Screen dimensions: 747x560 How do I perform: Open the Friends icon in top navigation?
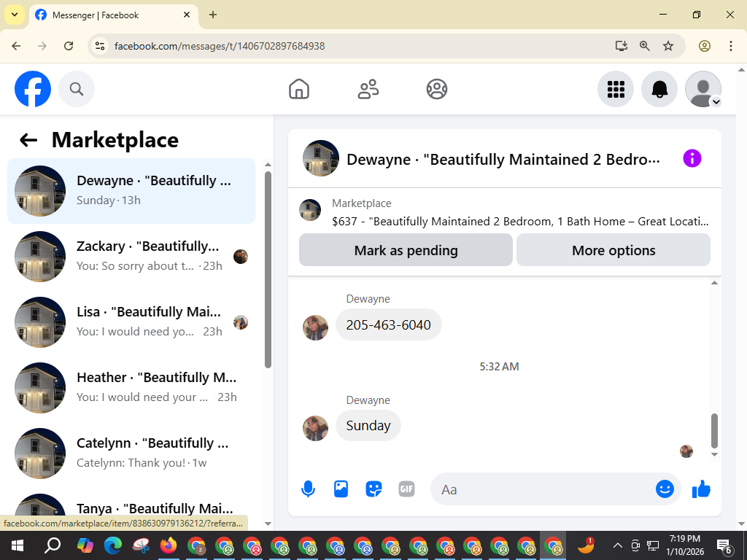click(x=368, y=89)
